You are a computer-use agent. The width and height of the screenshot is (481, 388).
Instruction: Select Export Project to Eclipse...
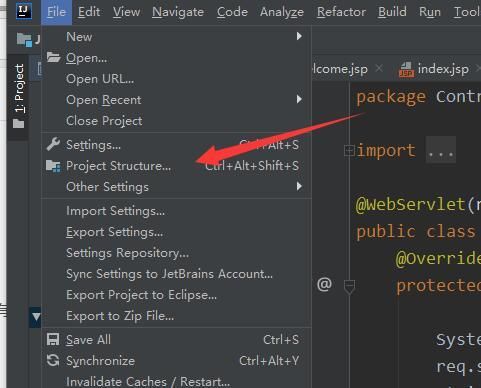pyautogui.click(x=176, y=295)
